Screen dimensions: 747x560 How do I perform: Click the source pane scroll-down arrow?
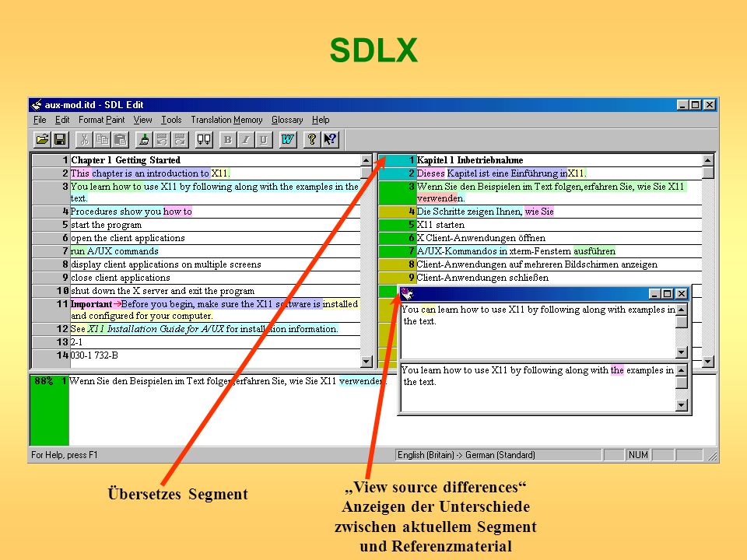tap(366, 362)
